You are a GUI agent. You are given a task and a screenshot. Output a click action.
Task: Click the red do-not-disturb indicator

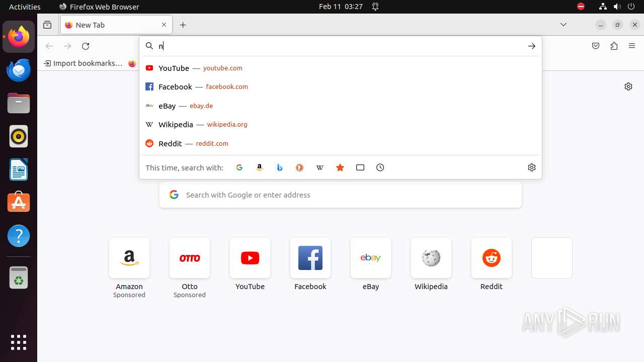(581, 7)
